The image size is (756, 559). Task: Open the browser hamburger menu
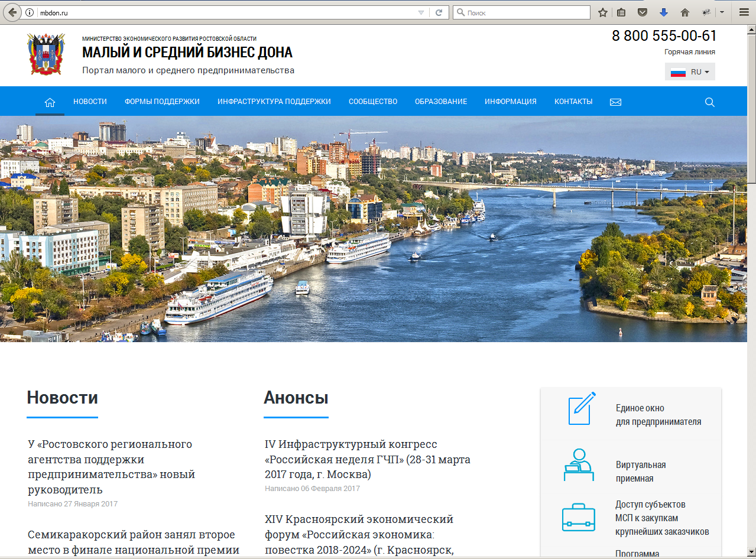click(x=744, y=12)
